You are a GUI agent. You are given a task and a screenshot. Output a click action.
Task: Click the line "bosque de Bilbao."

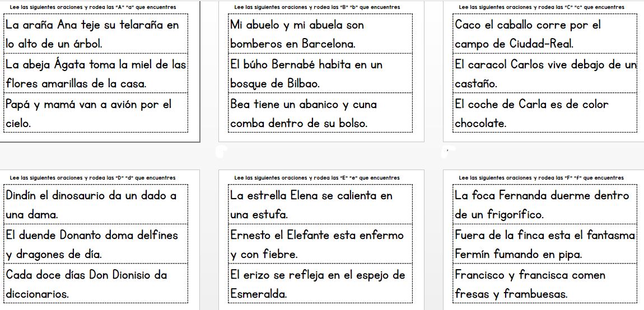click(275, 84)
